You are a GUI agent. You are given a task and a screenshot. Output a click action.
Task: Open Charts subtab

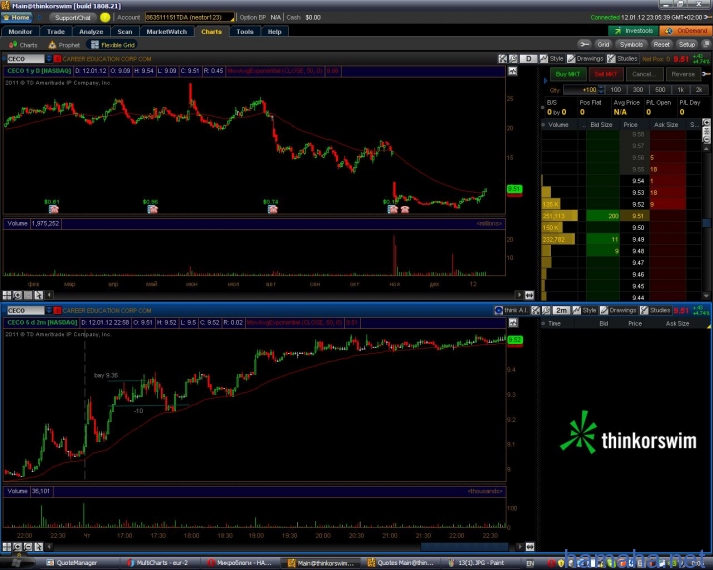(23, 45)
